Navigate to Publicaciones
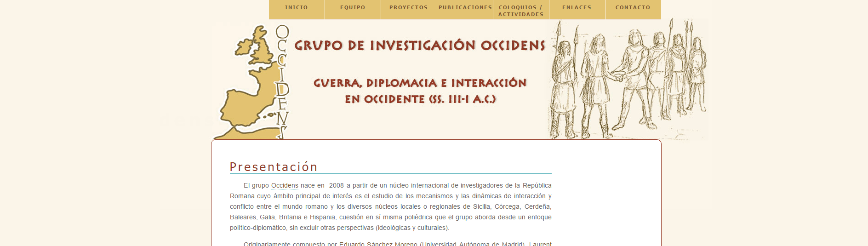868x246 pixels. click(x=465, y=8)
